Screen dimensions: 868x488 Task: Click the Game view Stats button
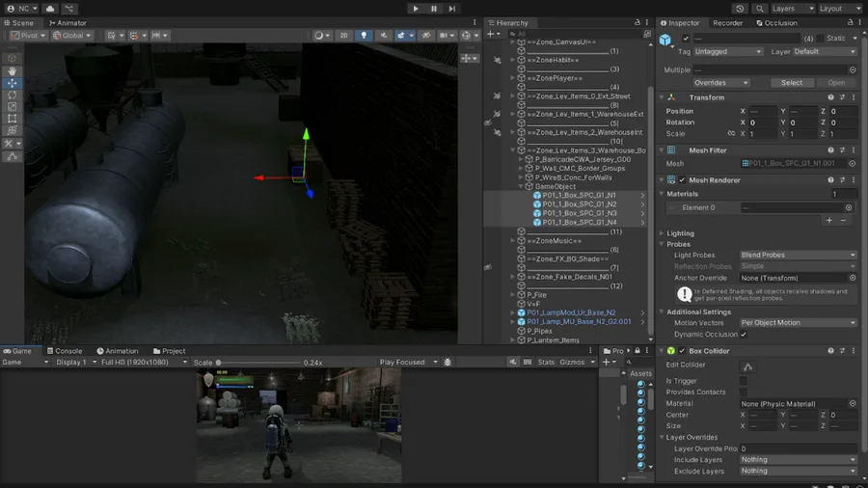click(546, 363)
